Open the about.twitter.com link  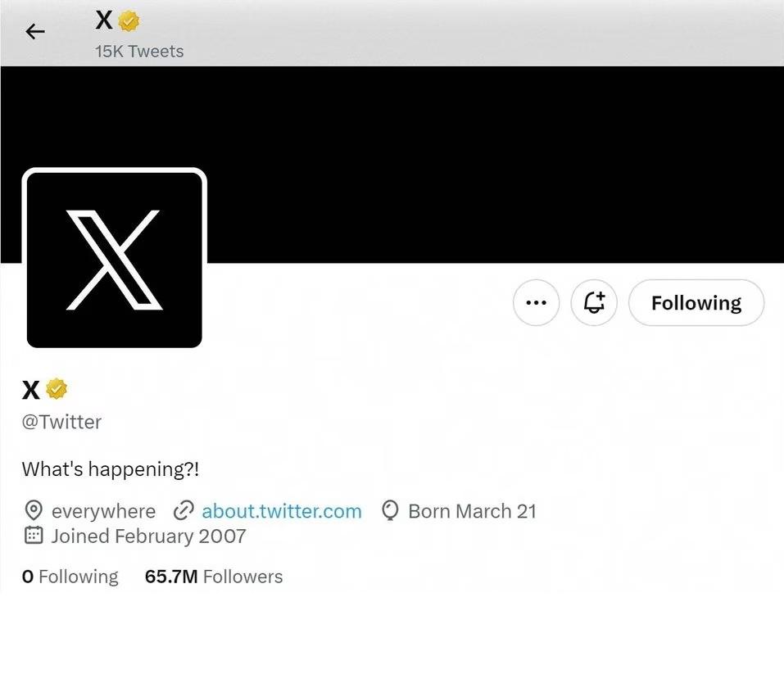pyautogui.click(x=281, y=511)
